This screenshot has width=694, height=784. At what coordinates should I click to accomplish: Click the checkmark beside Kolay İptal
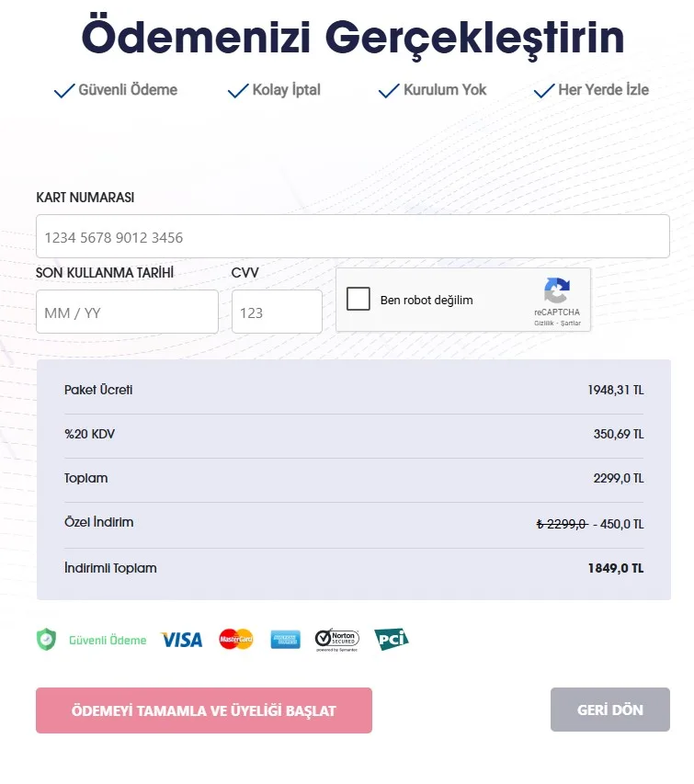(x=238, y=90)
